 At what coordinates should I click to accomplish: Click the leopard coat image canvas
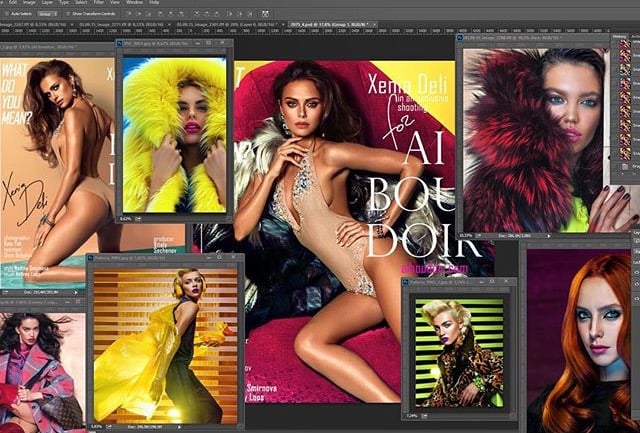(x=459, y=353)
